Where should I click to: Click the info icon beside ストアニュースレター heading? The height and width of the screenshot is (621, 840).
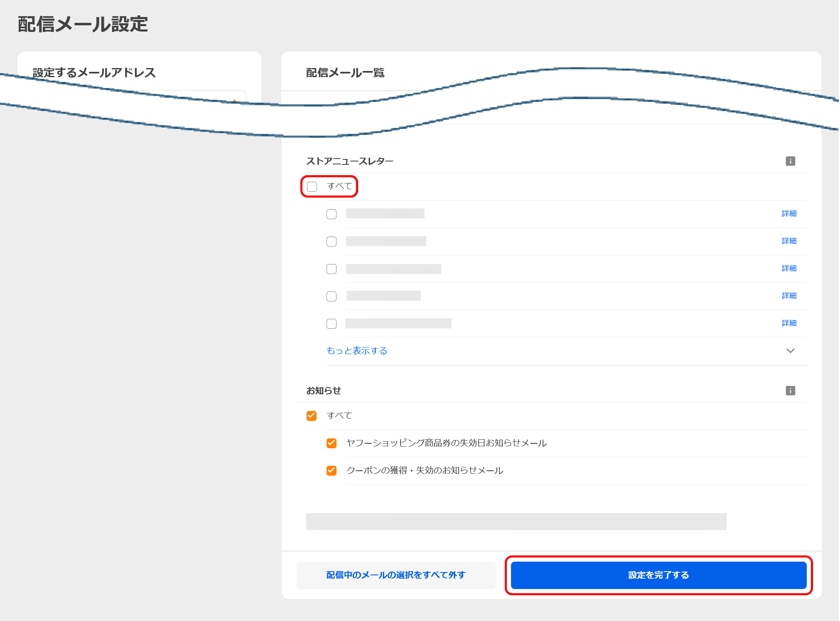[x=790, y=161]
